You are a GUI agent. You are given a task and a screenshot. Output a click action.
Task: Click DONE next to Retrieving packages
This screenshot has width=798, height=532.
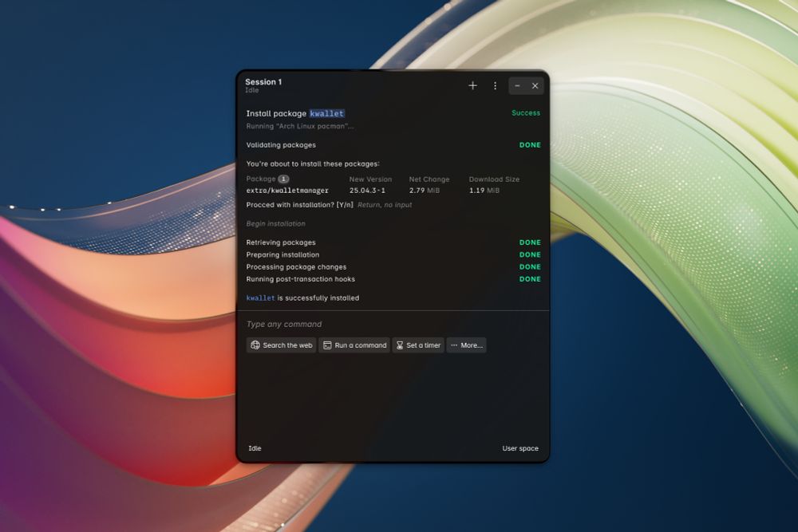tap(530, 242)
